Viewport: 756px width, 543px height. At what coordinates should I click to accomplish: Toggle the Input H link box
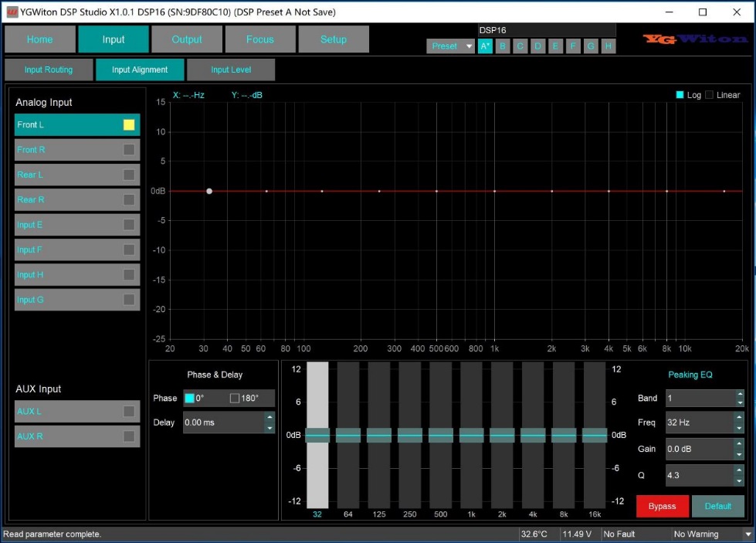(129, 275)
